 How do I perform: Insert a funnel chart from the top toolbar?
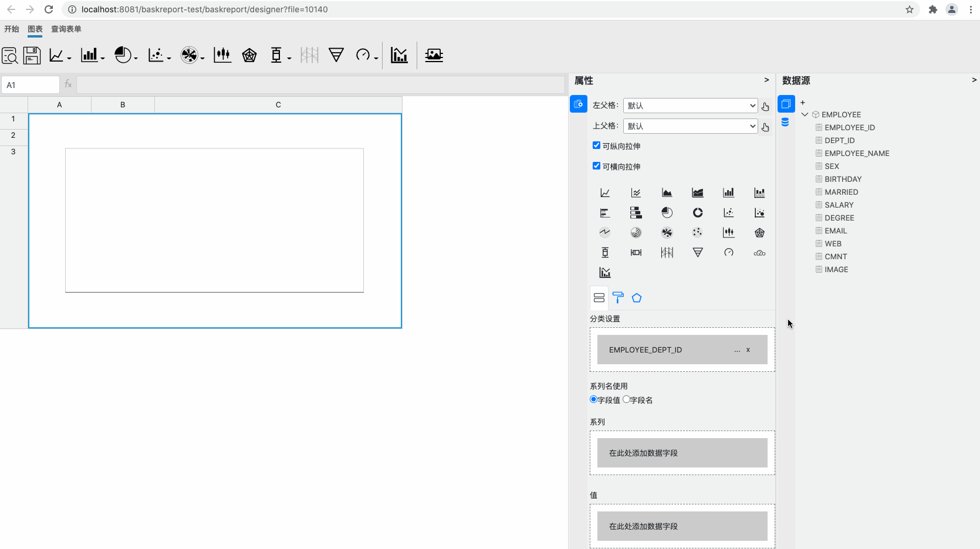click(x=336, y=55)
